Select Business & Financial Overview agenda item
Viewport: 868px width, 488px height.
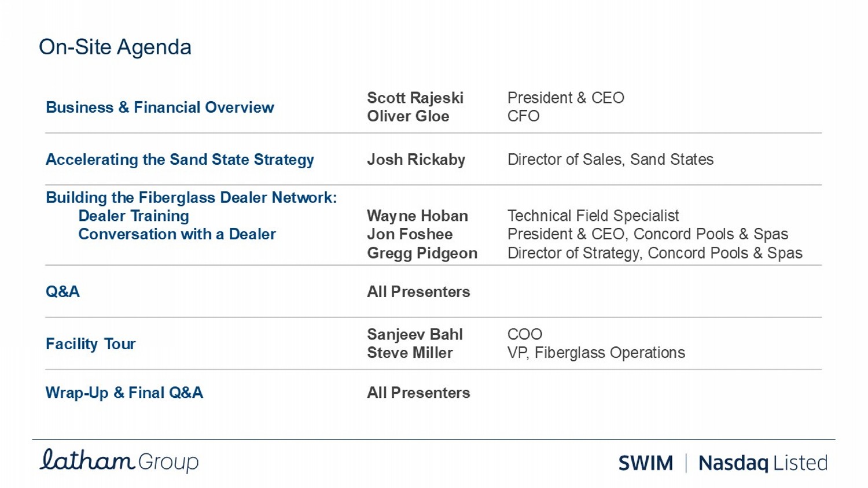pyautogui.click(x=160, y=108)
